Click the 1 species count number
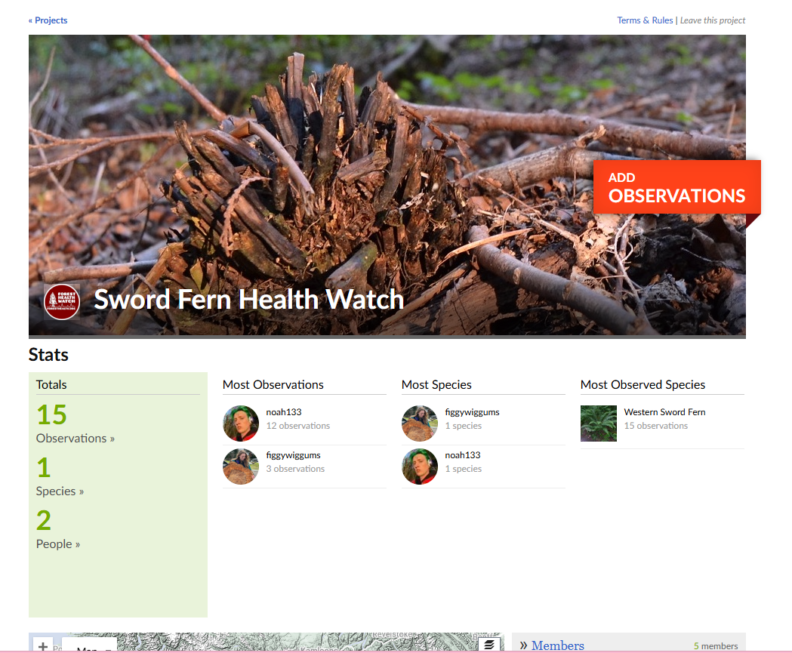 tap(43, 468)
